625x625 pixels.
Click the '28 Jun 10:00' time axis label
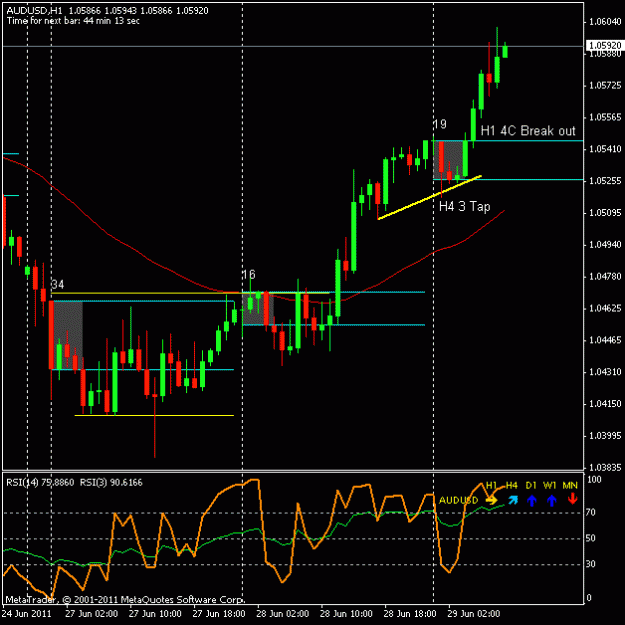[346, 613]
